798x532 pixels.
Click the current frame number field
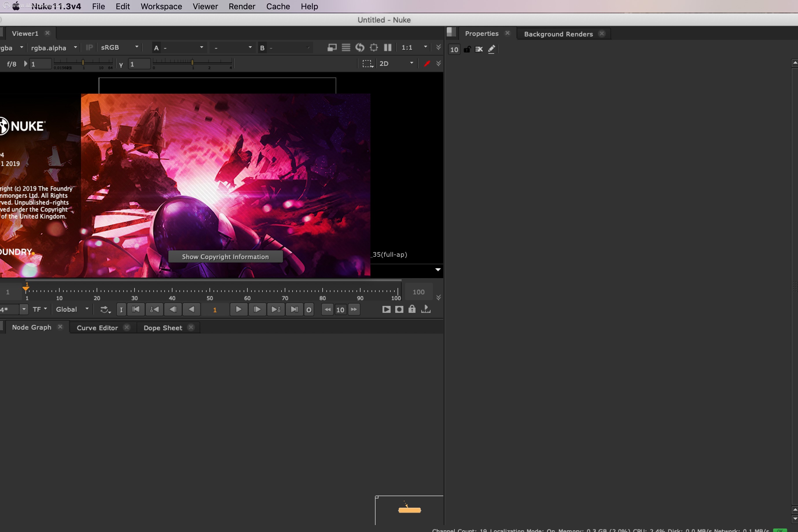[215, 310]
